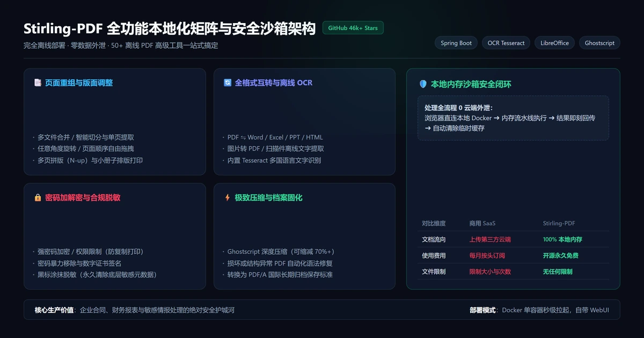
Task: Click the line 密码暴力移除与数字证书签名
Action: point(79,263)
